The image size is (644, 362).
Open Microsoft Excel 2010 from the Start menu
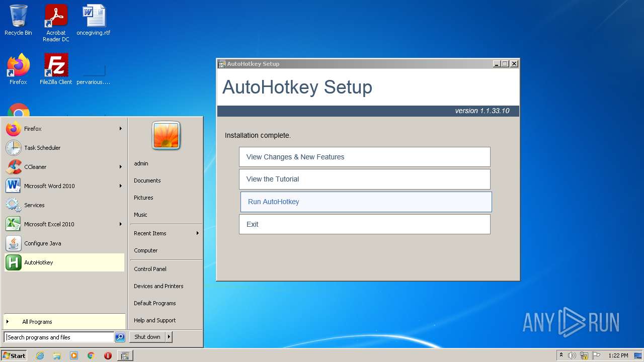coord(64,224)
